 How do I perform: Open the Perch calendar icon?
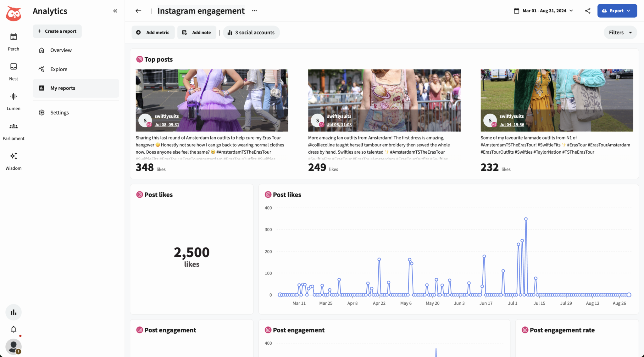click(14, 37)
